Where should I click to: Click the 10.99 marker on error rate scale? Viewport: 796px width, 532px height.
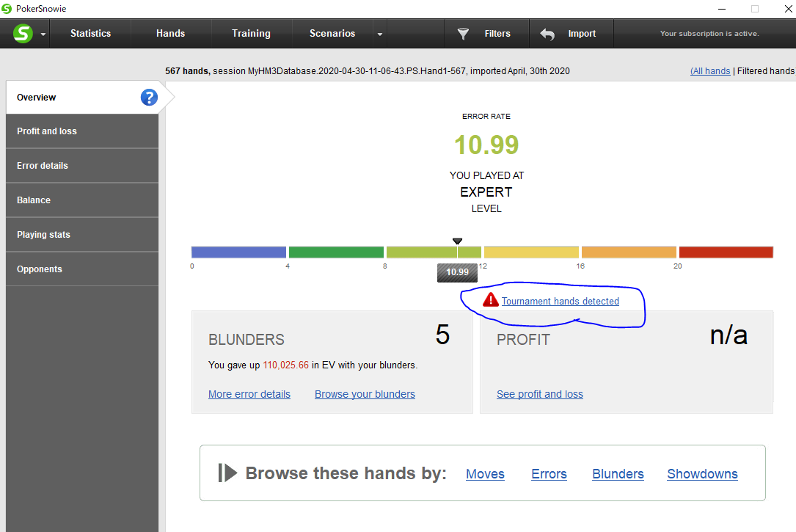pyautogui.click(x=457, y=272)
